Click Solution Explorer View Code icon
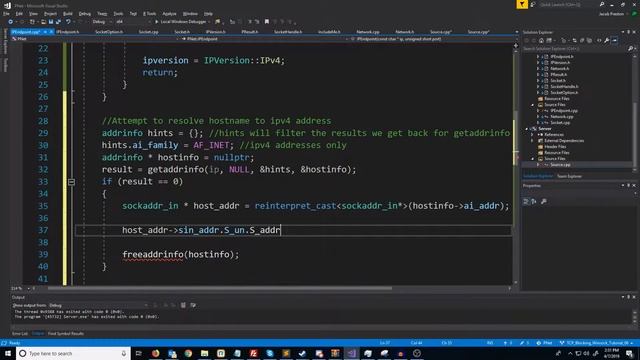This screenshot has width=640, height=360. pos(599,40)
